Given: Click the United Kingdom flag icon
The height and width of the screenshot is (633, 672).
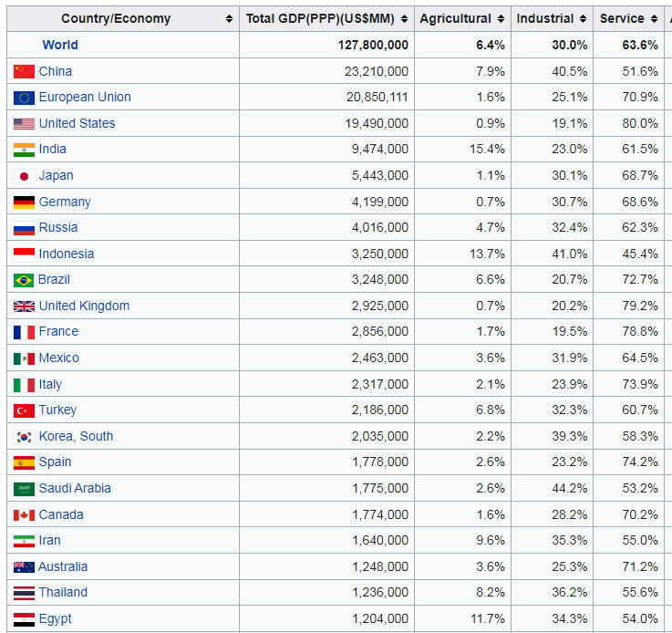Looking at the screenshot, I should click(24, 306).
